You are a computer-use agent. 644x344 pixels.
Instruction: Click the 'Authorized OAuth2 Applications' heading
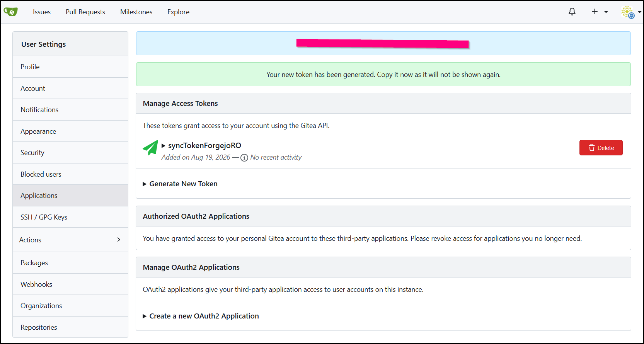pos(196,216)
